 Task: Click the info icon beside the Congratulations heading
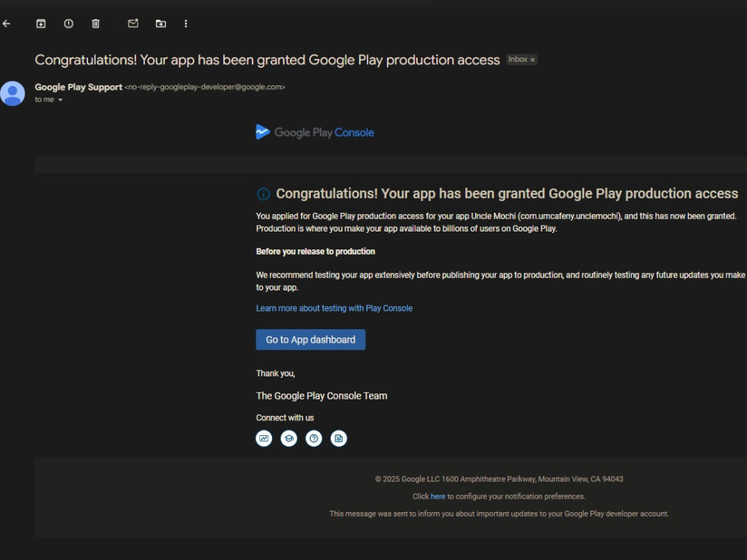264,194
